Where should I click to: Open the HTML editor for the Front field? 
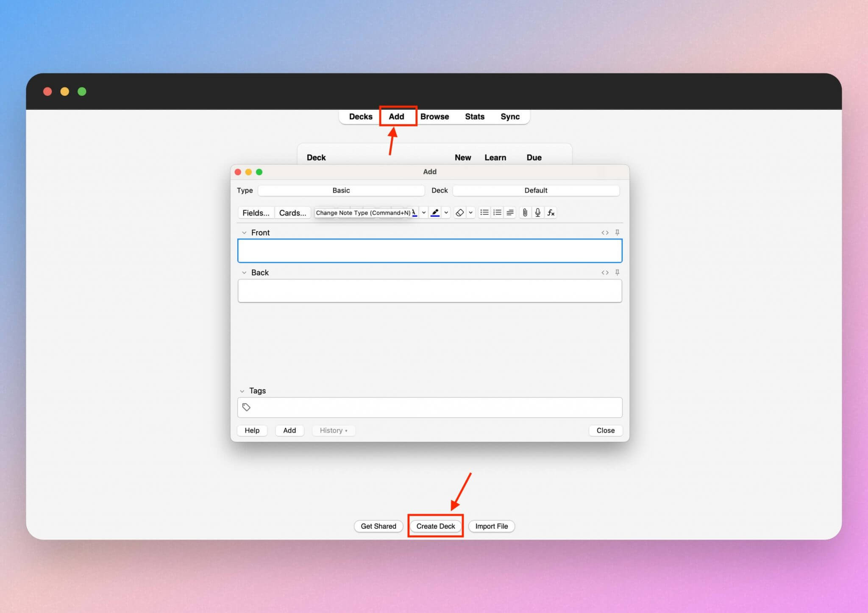pyautogui.click(x=605, y=232)
